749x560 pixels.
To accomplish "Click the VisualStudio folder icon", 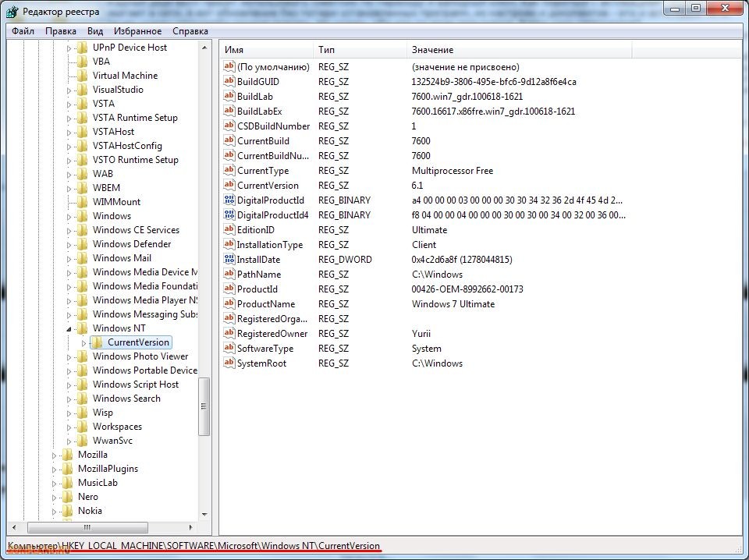I will point(82,89).
